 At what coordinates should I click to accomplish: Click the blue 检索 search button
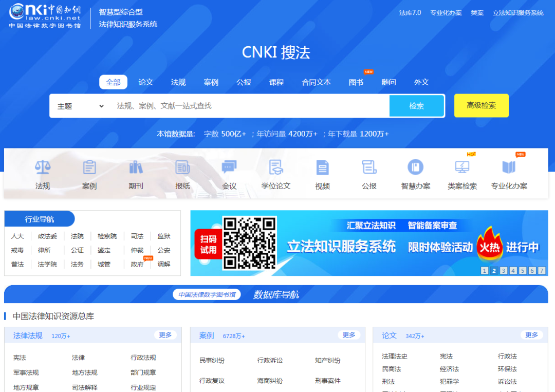pos(416,106)
